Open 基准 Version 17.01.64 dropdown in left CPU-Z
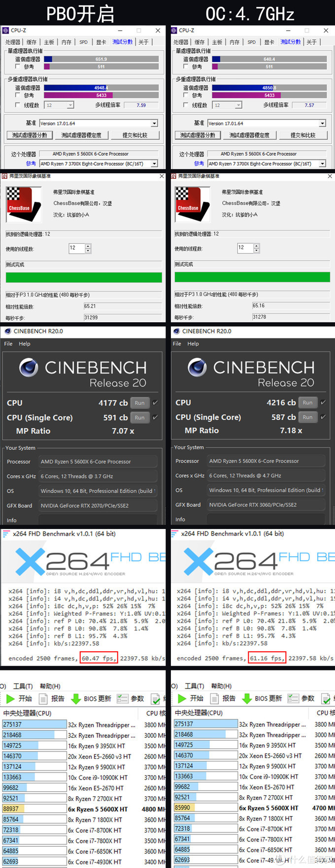This screenshot has height=868, width=335. pos(99,123)
